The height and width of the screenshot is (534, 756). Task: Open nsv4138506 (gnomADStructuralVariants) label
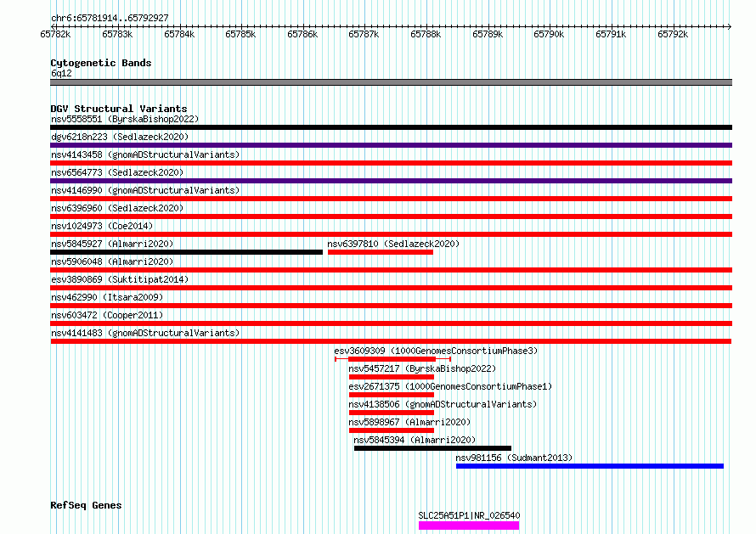443,404
